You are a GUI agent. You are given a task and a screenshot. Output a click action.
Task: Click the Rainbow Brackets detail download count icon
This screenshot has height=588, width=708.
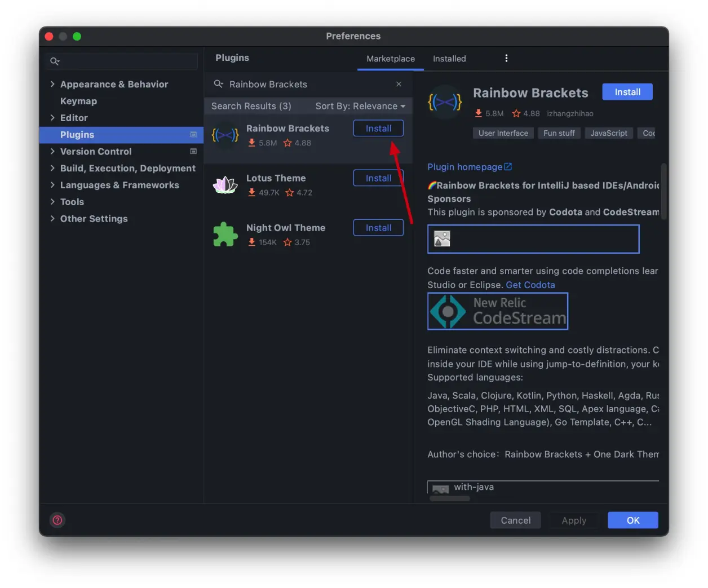point(479,113)
